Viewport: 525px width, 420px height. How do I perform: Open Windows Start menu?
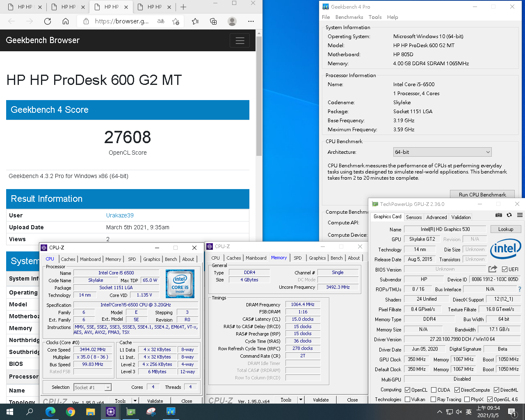(10, 412)
